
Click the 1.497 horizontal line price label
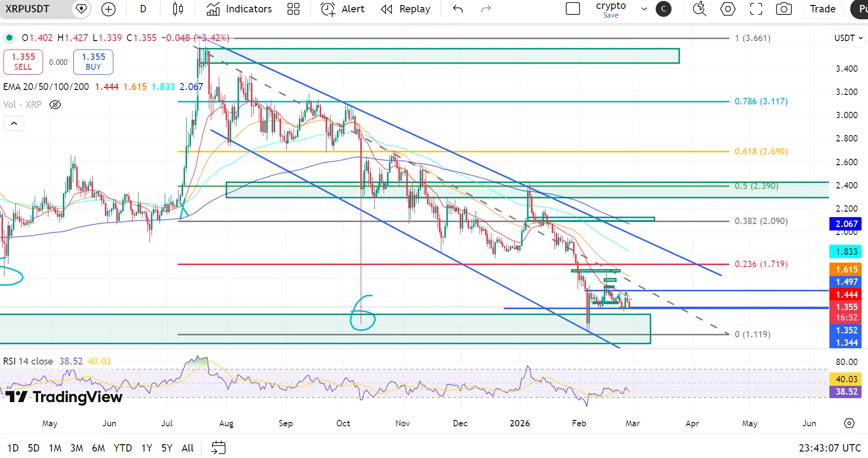(846, 282)
